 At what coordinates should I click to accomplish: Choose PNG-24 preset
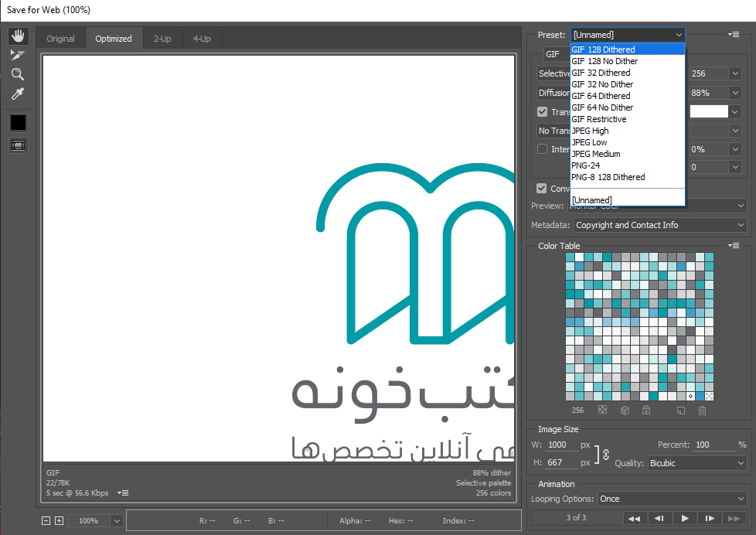pyautogui.click(x=627, y=165)
